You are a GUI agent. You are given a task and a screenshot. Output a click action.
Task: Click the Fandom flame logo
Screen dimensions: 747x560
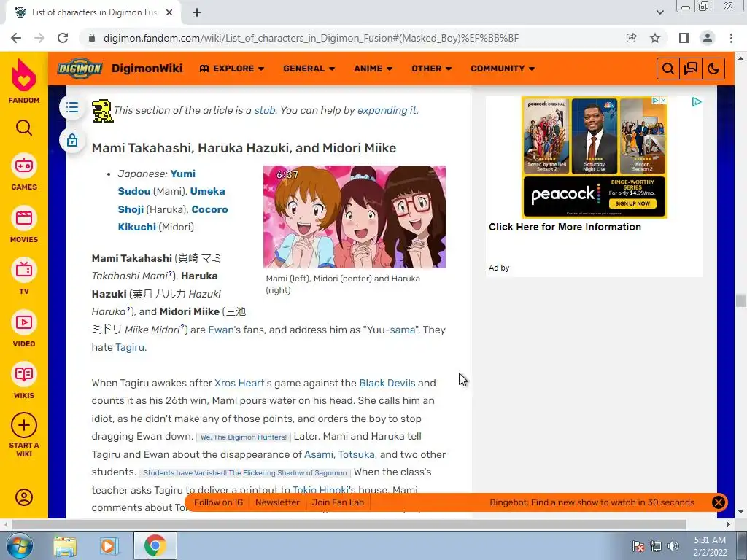coord(24,75)
